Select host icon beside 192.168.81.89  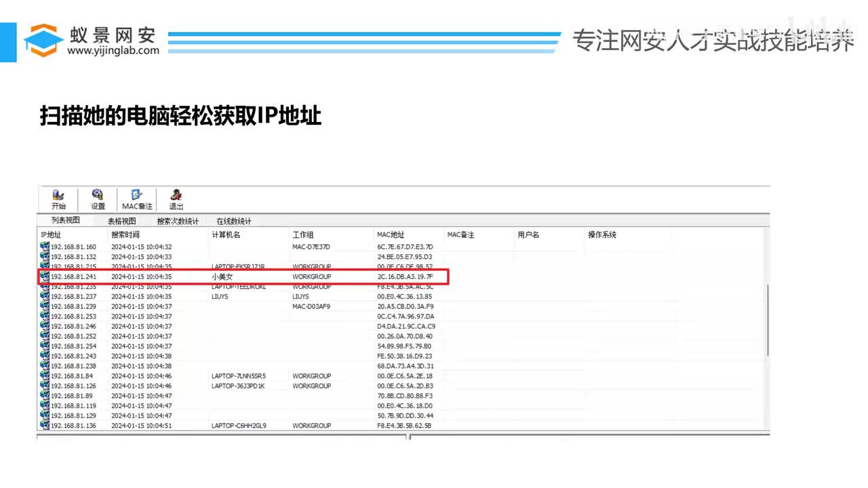point(45,396)
